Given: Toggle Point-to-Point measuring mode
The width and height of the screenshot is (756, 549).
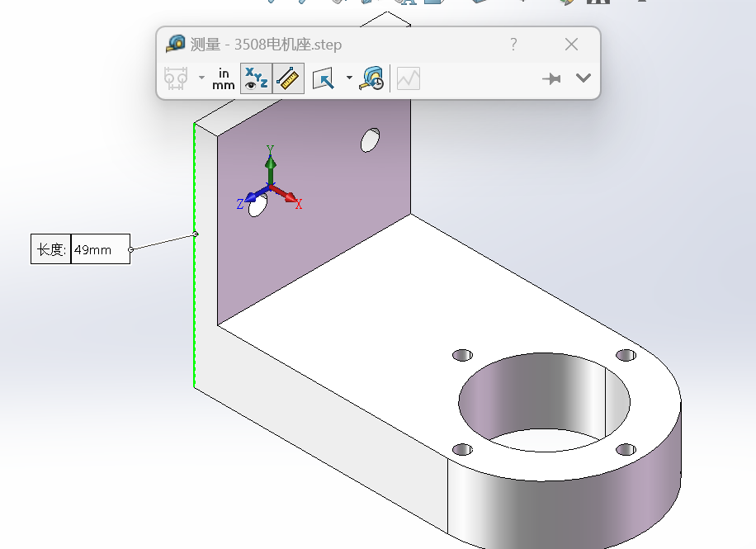Looking at the screenshot, I should pyautogui.click(x=288, y=78).
